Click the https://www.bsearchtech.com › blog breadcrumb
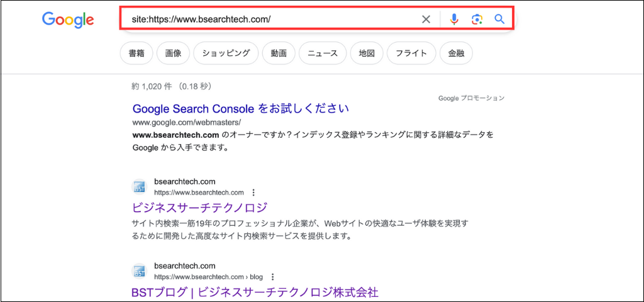 click(x=208, y=277)
